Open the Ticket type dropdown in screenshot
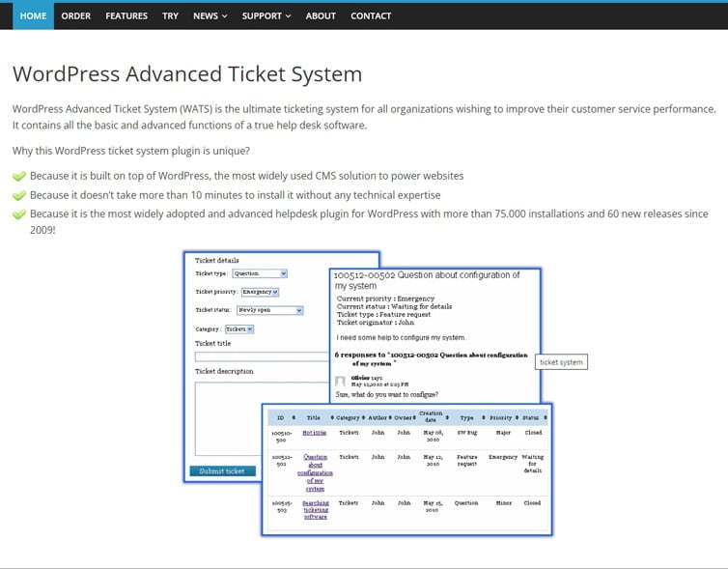728x569 pixels. click(x=260, y=273)
